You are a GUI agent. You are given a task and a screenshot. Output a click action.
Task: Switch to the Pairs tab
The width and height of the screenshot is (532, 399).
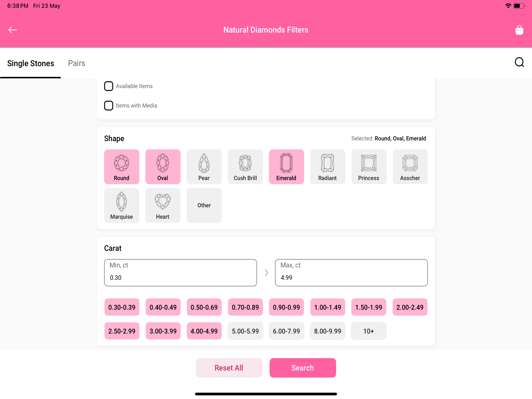(77, 63)
